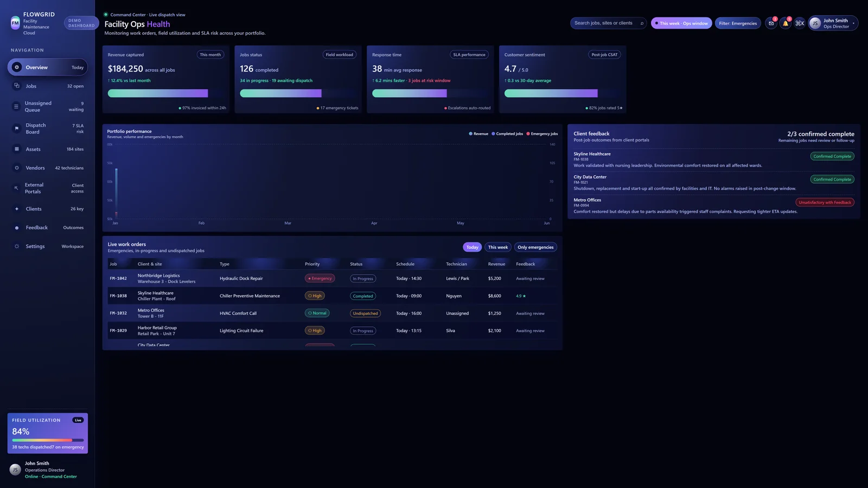Click the notifications bell with 9 alerts
The height and width of the screenshot is (488, 868).
coord(786,23)
